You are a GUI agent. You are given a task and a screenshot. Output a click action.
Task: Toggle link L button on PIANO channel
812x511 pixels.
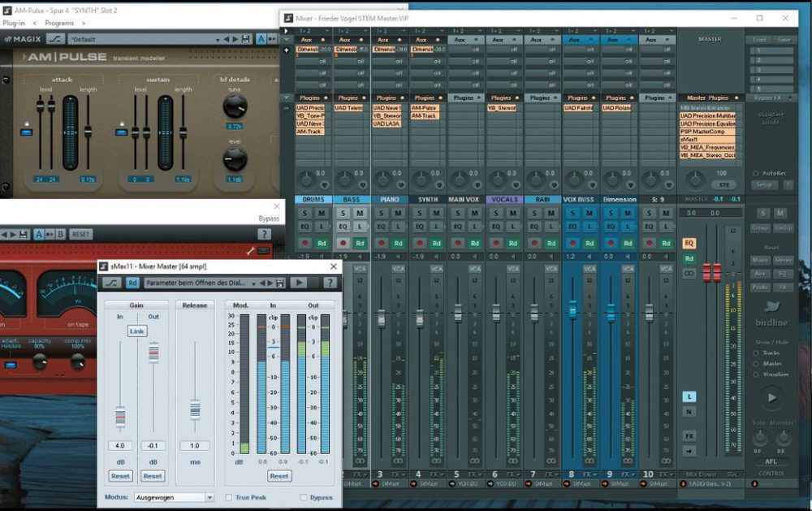(x=398, y=227)
